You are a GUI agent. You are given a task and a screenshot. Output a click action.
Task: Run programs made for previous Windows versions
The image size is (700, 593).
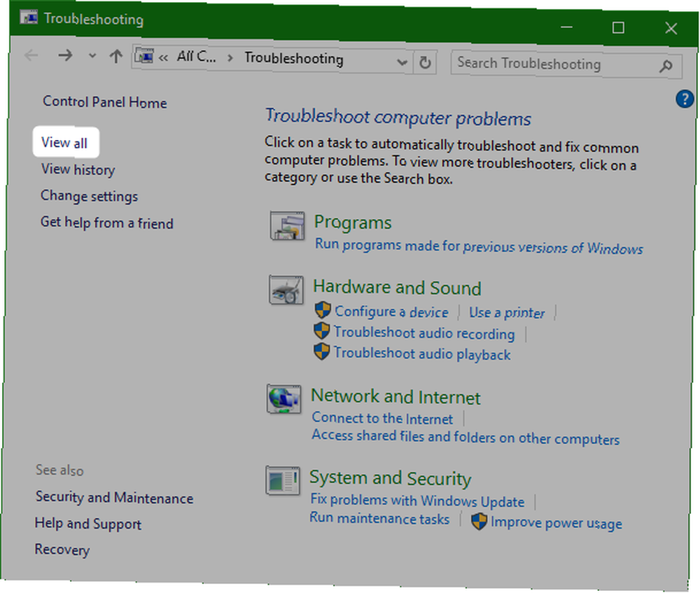point(479,246)
